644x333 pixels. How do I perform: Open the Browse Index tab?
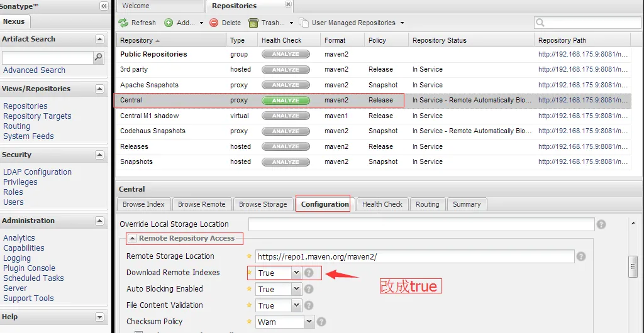[x=144, y=204]
